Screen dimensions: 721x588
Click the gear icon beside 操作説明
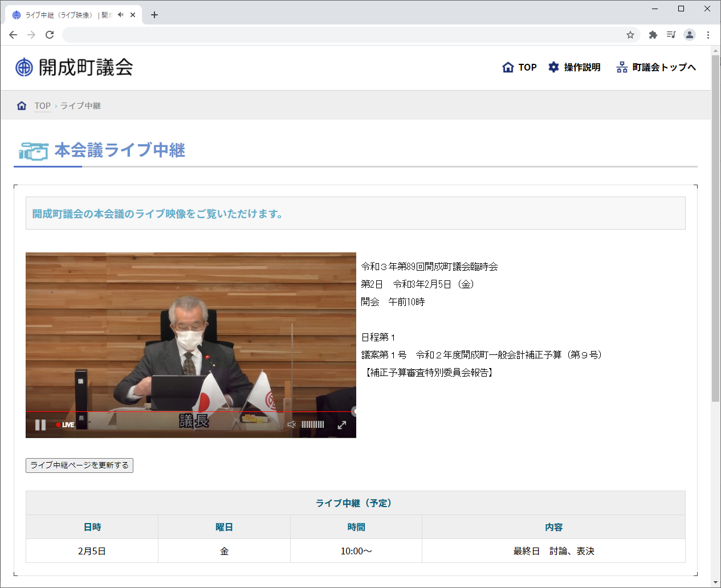tap(553, 67)
